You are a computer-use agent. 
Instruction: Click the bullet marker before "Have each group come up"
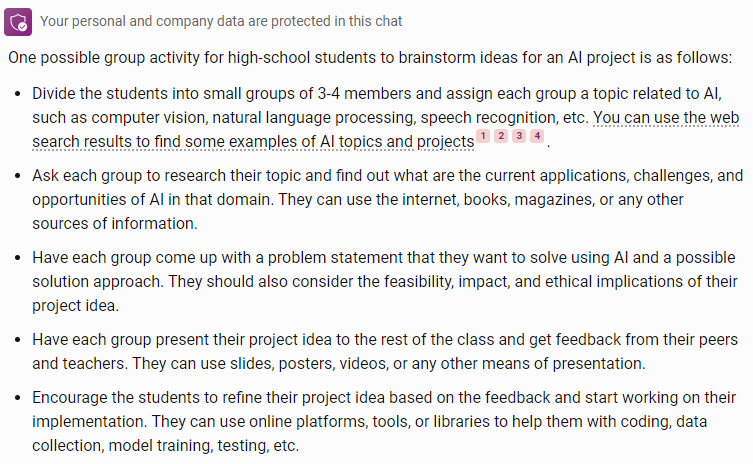pos(18,258)
